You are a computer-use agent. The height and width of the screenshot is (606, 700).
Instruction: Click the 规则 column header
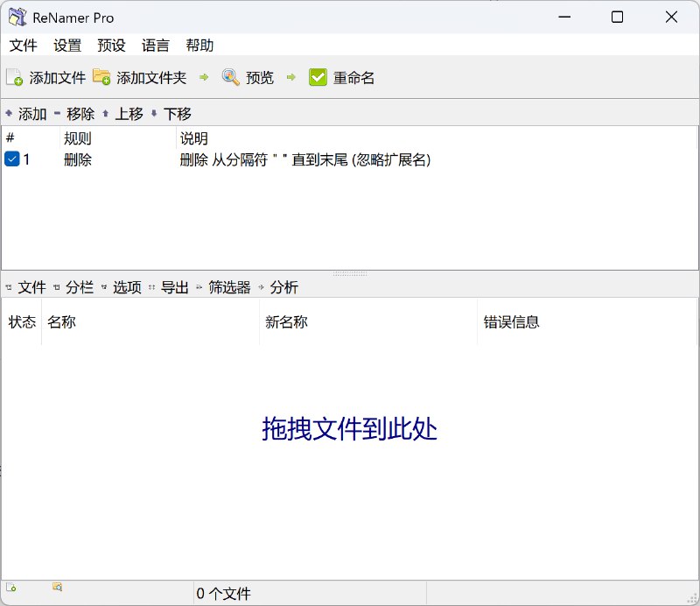click(x=118, y=138)
